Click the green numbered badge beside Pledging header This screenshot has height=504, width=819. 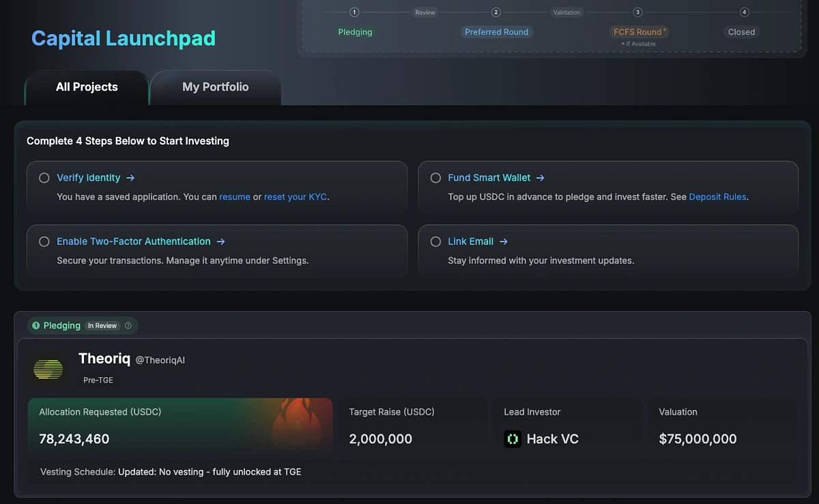(35, 325)
